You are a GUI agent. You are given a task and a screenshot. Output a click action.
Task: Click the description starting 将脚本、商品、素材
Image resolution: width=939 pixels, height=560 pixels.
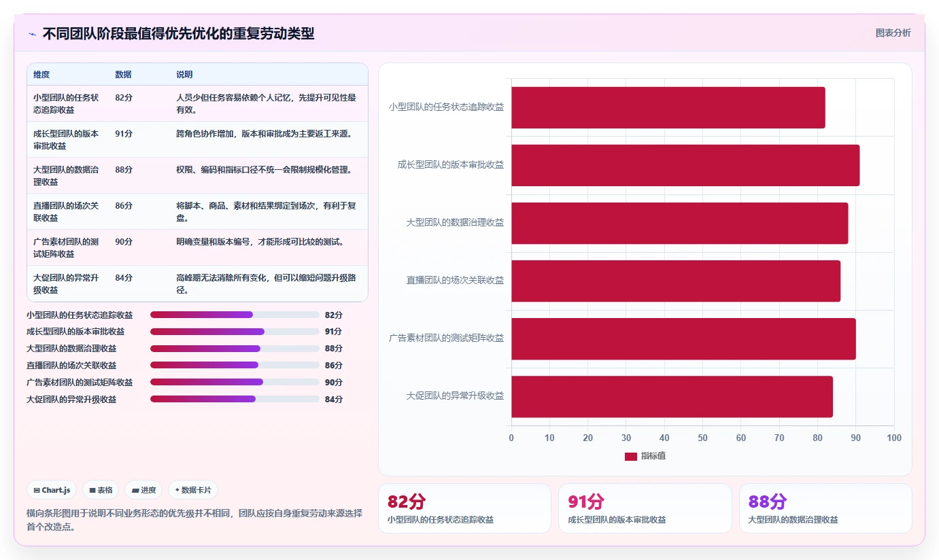click(267, 211)
